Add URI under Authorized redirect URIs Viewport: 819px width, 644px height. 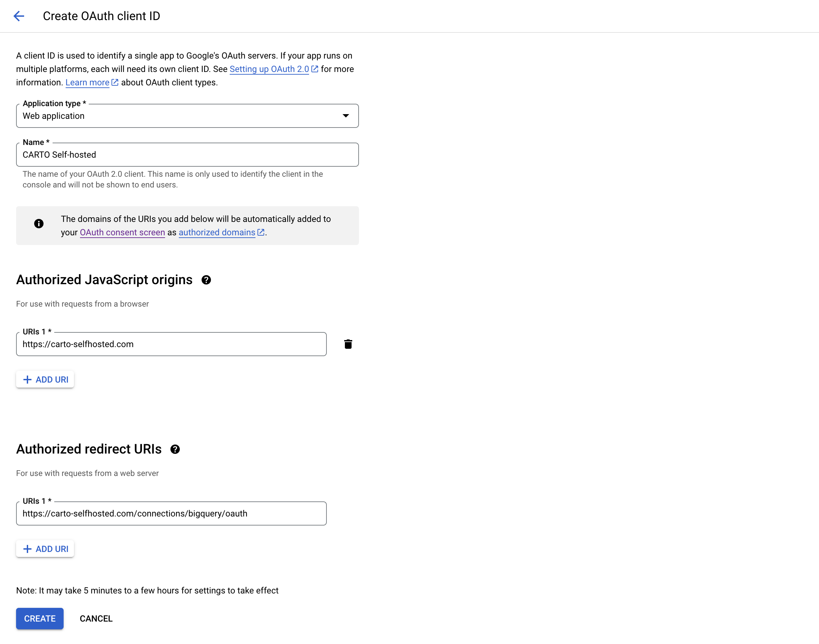tap(45, 549)
